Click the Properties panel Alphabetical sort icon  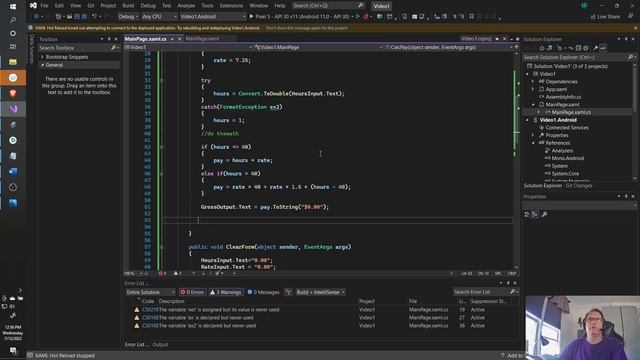click(x=535, y=214)
